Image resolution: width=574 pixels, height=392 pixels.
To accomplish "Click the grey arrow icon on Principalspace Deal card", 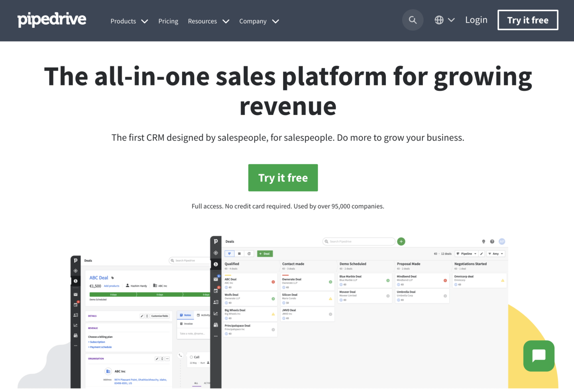I will tap(273, 330).
